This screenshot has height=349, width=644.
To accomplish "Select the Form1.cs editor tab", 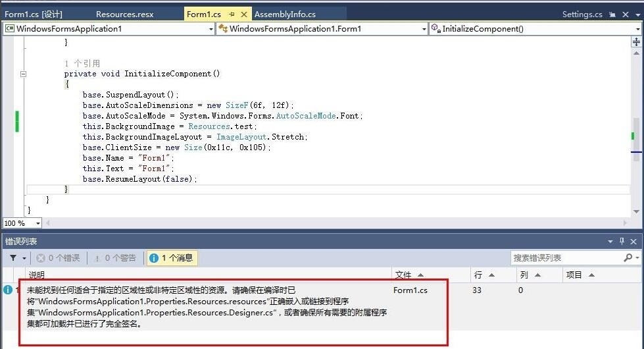I will tap(204, 14).
